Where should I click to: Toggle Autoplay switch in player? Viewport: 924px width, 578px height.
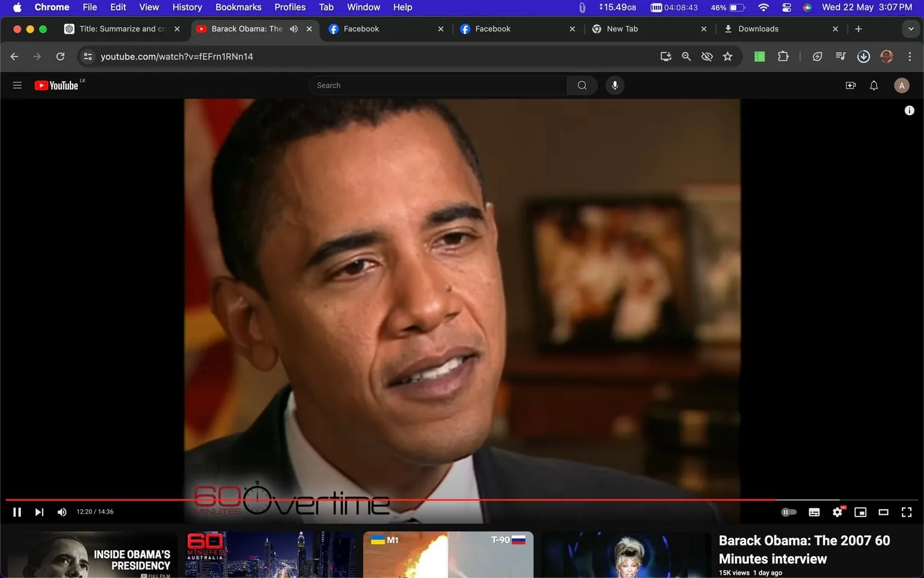[789, 512]
